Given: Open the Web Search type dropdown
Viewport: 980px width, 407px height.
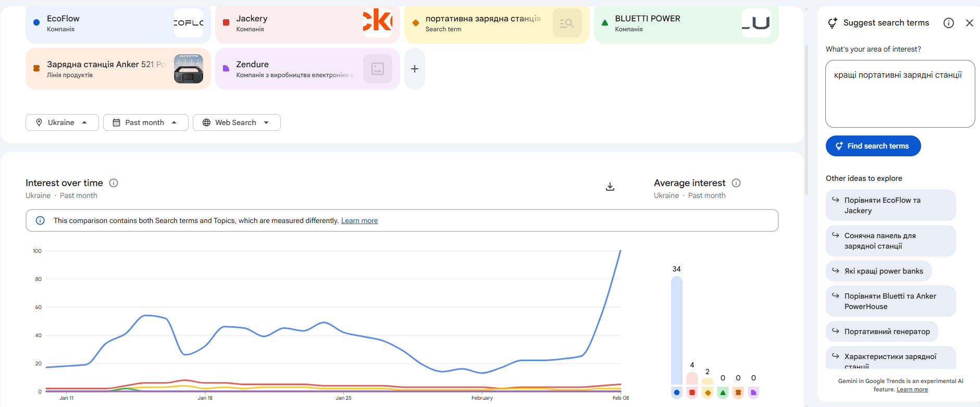Looking at the screenshot, I should (237, 122).
